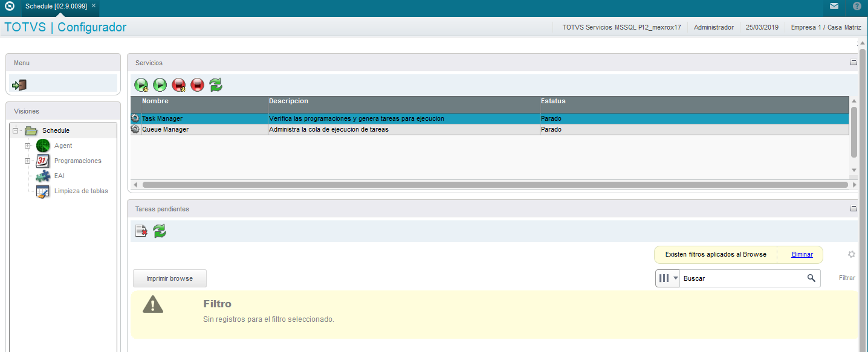
Task: Click the Administrador user label in header
Action: coord(714,27)
